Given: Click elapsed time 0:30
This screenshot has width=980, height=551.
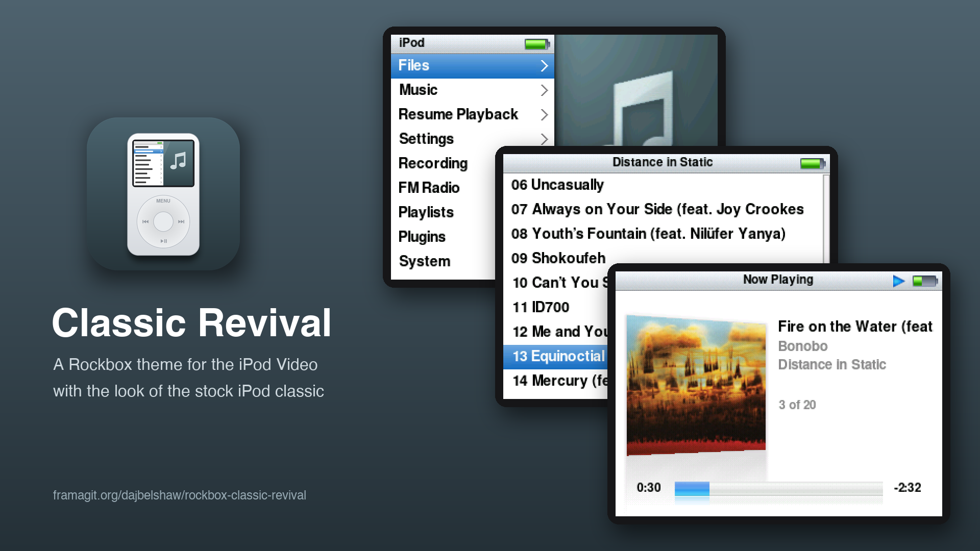Looking at the screenshot, I should tap(649, 488).
